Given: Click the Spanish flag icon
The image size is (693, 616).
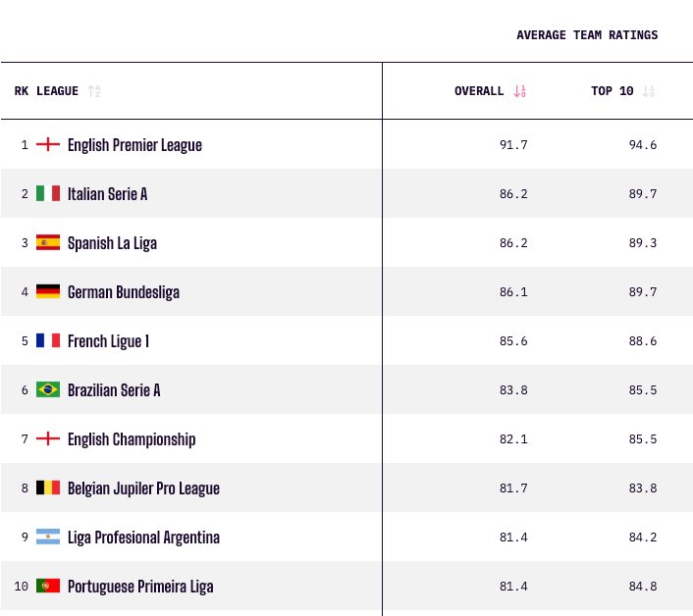Looking at the screenshot, I should coord(48,242).
